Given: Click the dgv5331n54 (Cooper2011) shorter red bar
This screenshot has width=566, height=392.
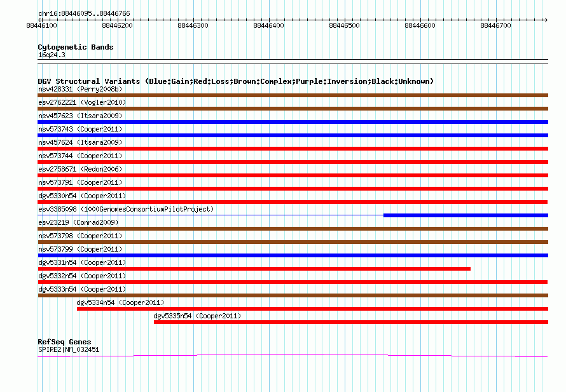Looking at the screenshot, I should [254, 269].
